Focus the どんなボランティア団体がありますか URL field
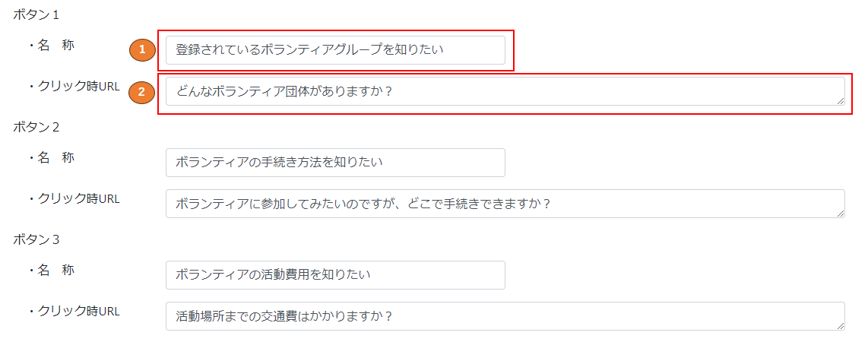This screenshot has width=868, height=342. (x=505, y=91)
